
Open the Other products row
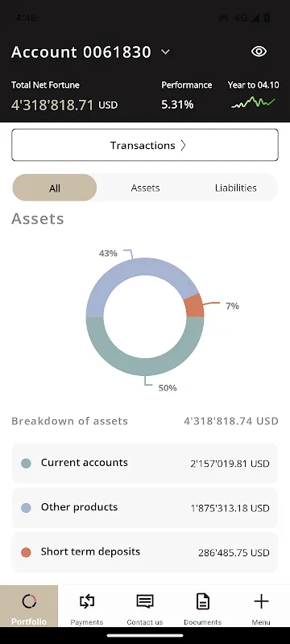(x=144, y=508)
